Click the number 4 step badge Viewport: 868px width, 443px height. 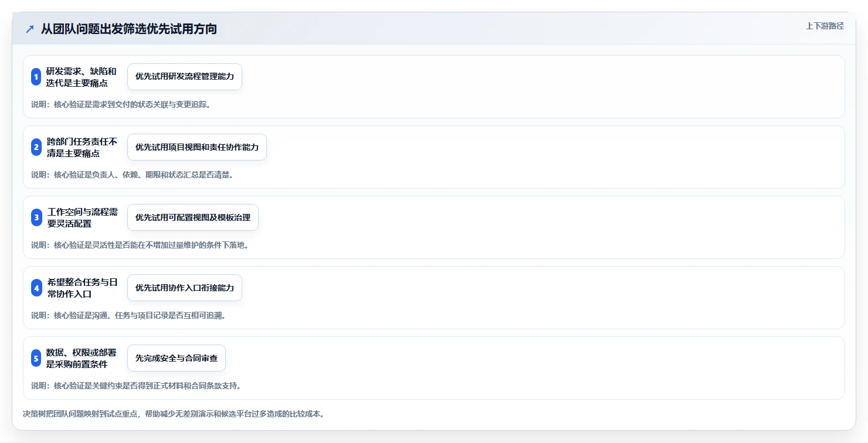pyautogui.click(x=36, y=288)
